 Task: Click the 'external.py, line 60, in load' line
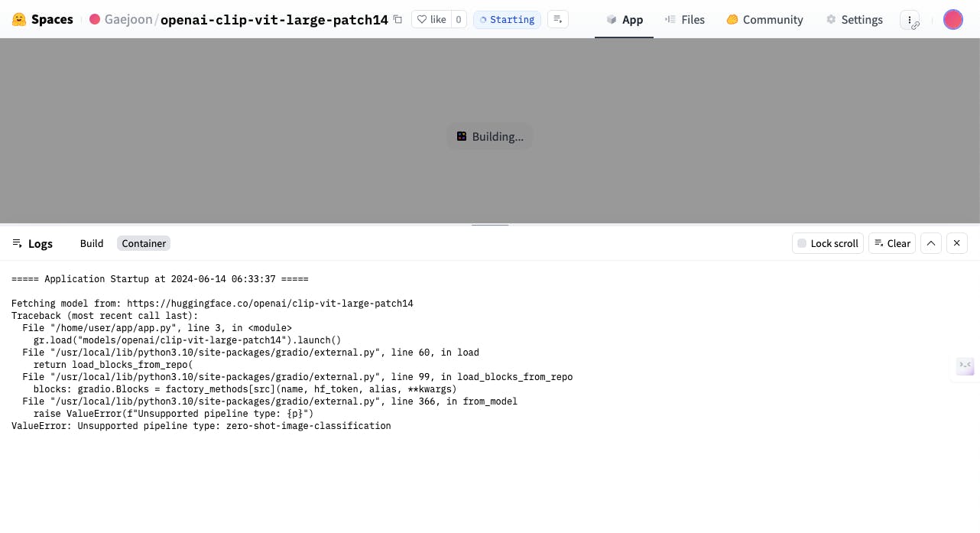coord(251,353)
